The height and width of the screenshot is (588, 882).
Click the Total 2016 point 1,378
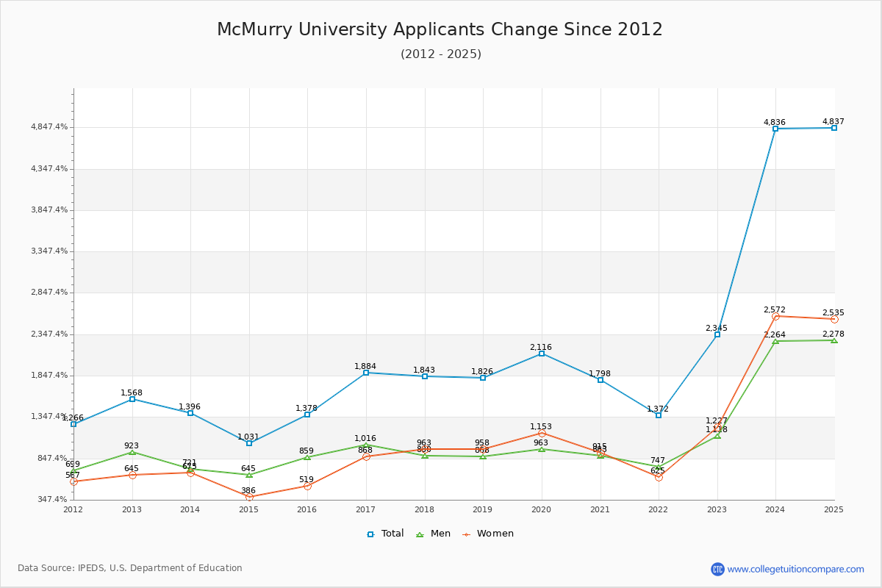point(307,415)
